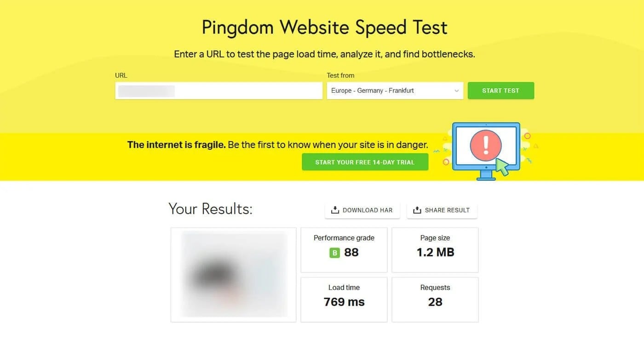Click the red exclamation alert icon

click(485, 145)
